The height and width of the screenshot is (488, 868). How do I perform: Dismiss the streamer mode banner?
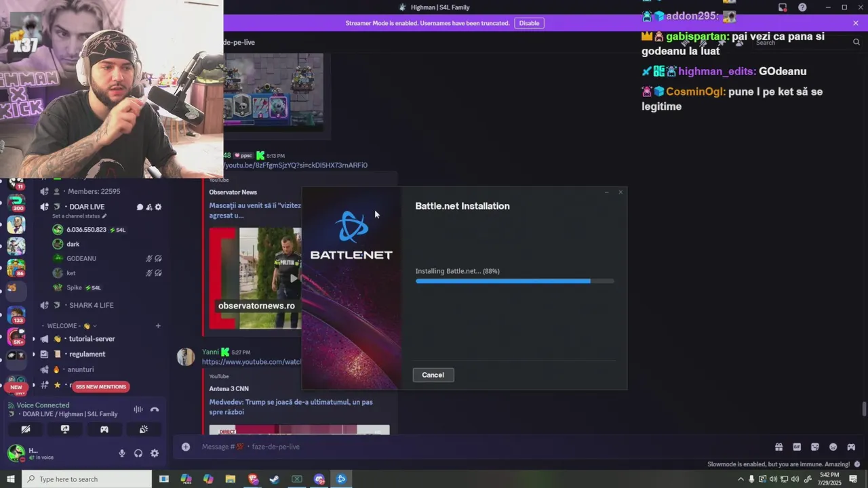856,23
